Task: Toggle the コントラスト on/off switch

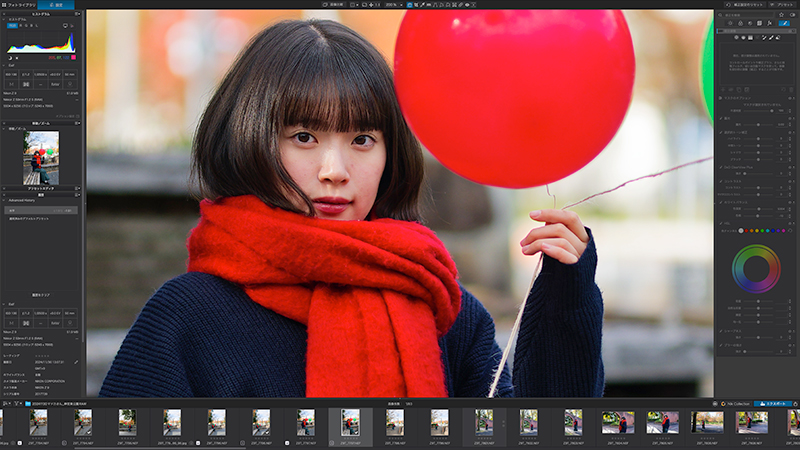Action: (790, 181)
